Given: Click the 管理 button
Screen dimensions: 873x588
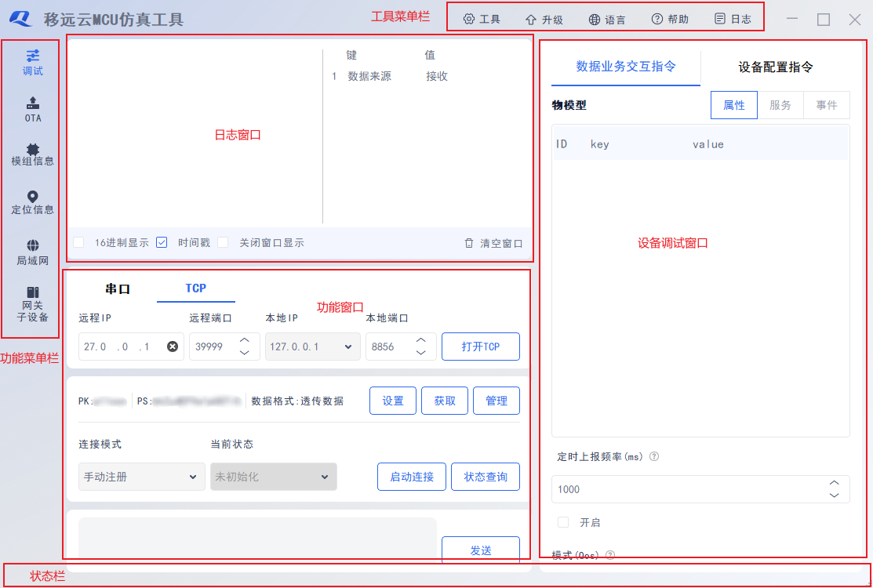Looking at the screenshot, I should [x=496, y=401].
